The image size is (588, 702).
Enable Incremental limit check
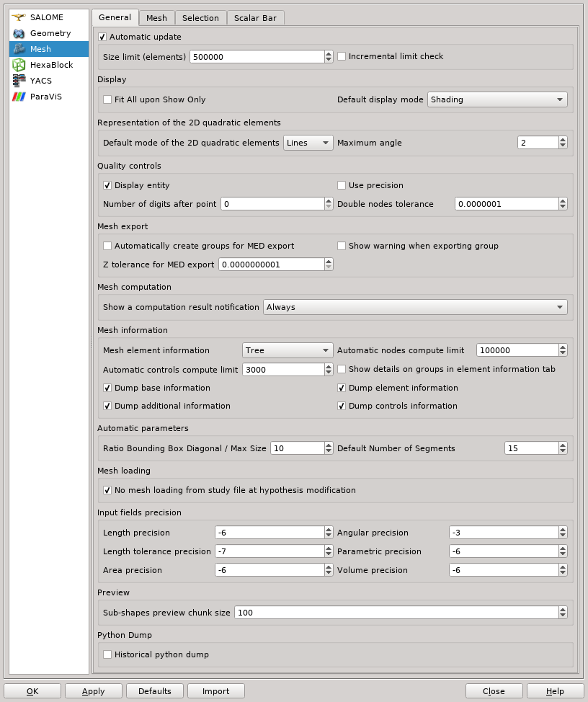(342, 56)
